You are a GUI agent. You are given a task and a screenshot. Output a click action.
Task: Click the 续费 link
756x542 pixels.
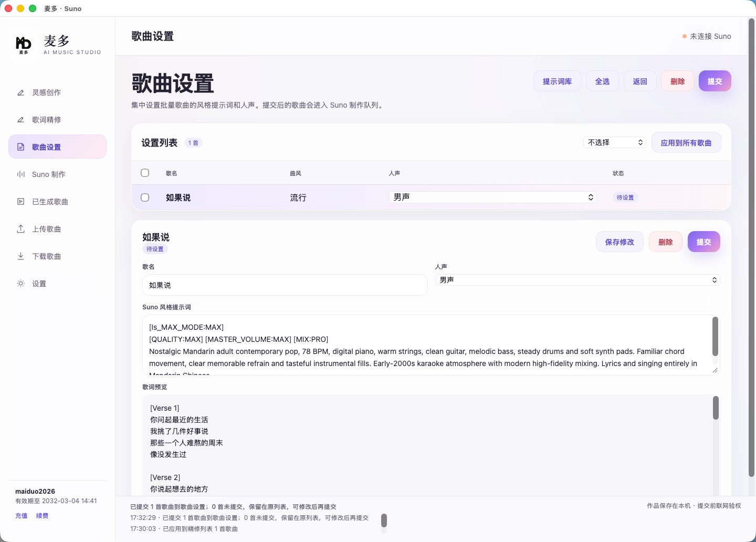[x=42, y=516]
